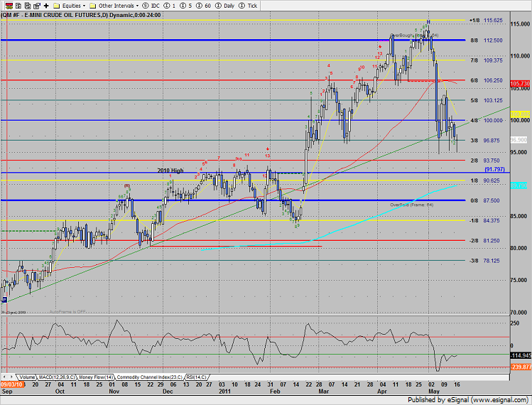Click the 4/8 100.000 level label
This screenshot has width=532, height=405.
(x=487, y=121)
